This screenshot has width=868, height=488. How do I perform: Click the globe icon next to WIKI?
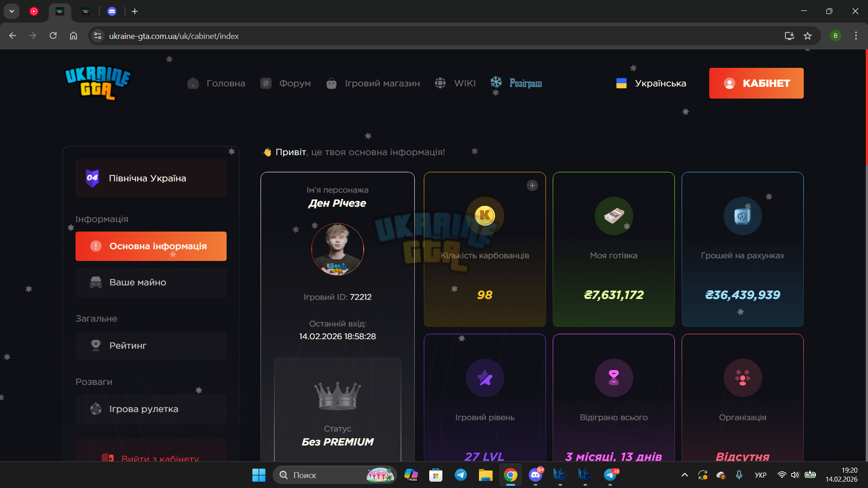(440, 83)
